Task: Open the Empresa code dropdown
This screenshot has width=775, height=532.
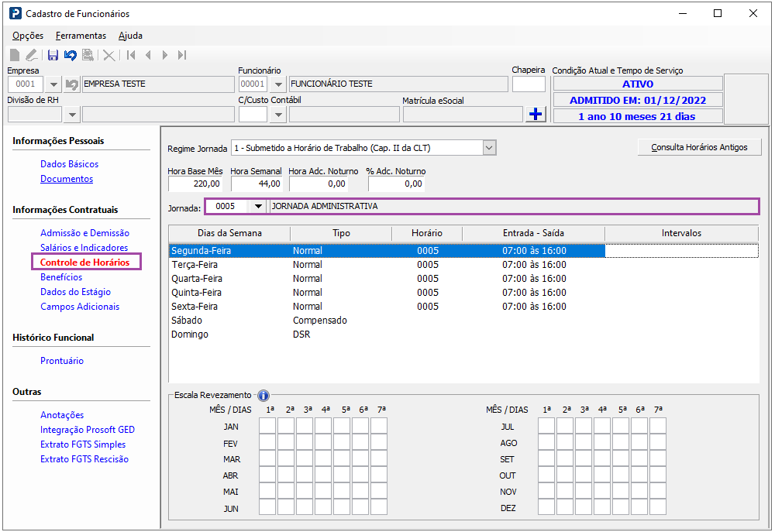Action: pyautogui.click(x=53, y=84)
